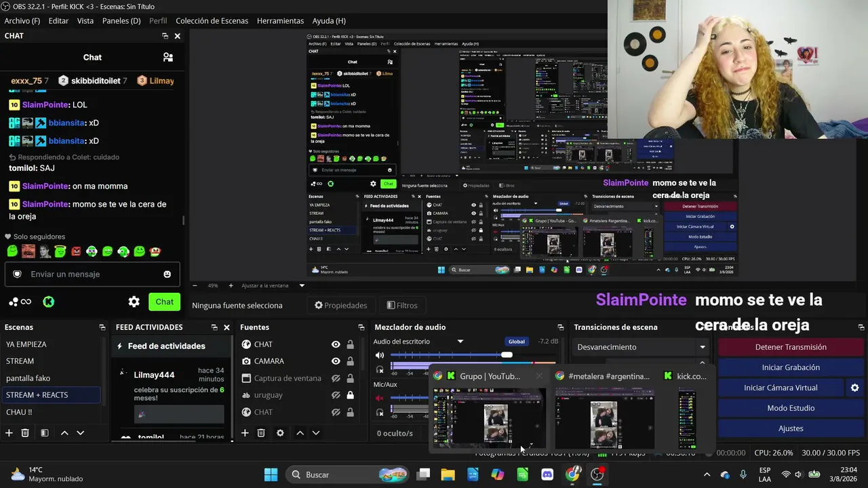
Task: Zoom out the preview with minus
Action: [x=195, y=285]
